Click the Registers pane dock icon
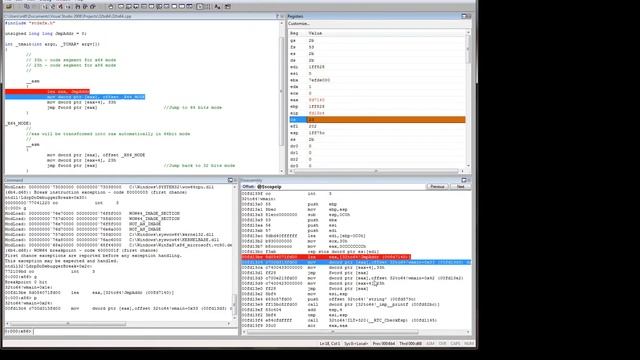 [464, 16]
